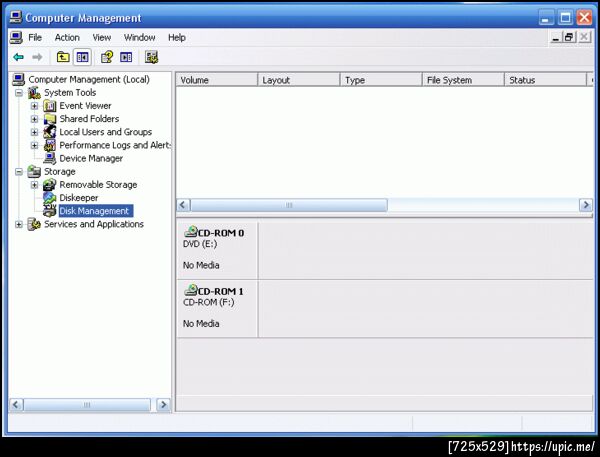
Task: Click the Diskeeper icon
Action: click(50, 197)
